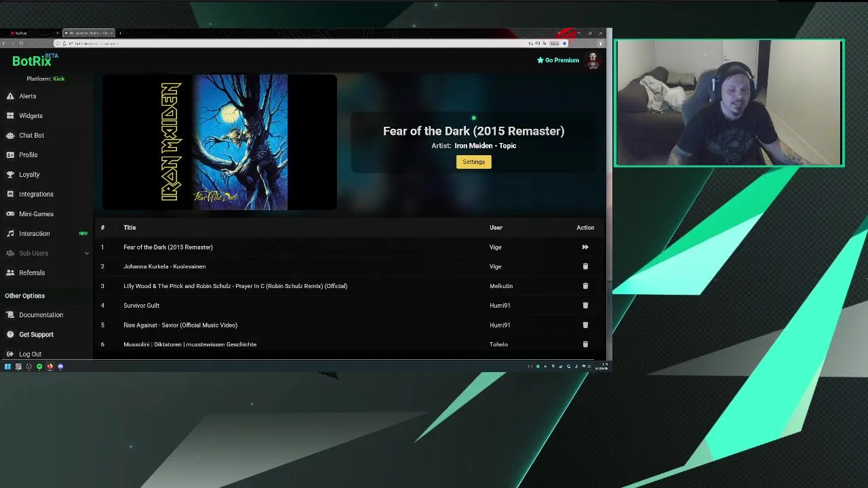Open Discord from the taskbar
The image size is (868, 488).
click(60, 367)
